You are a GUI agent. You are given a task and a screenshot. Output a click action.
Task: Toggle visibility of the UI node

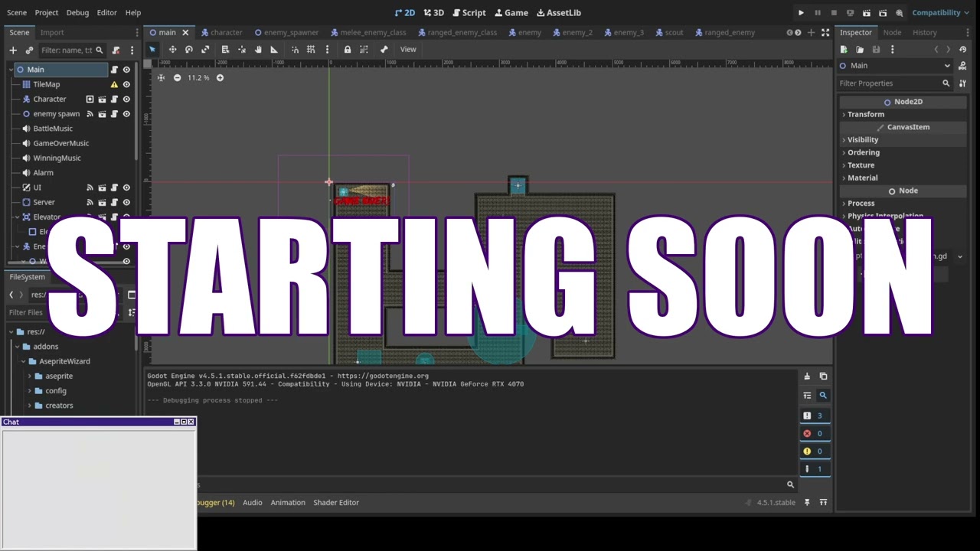[x=126, y=187]
